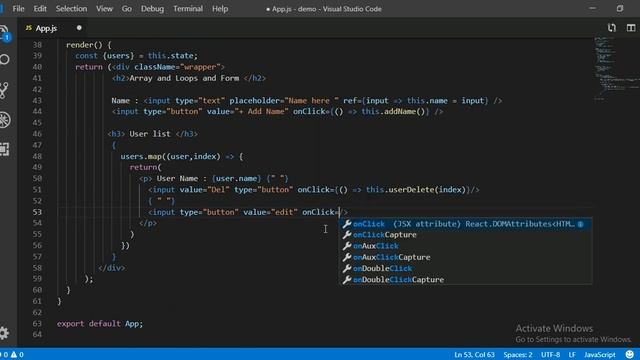Click the unsaved dot on App.js tab
The image size is (640, 360).
coord(79,28)
